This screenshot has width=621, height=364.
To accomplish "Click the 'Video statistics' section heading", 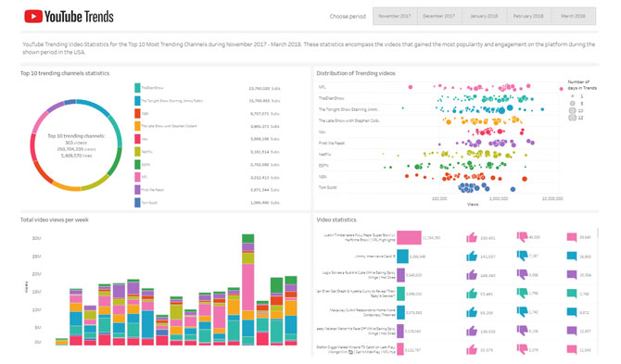I will [x=336, y=220].
